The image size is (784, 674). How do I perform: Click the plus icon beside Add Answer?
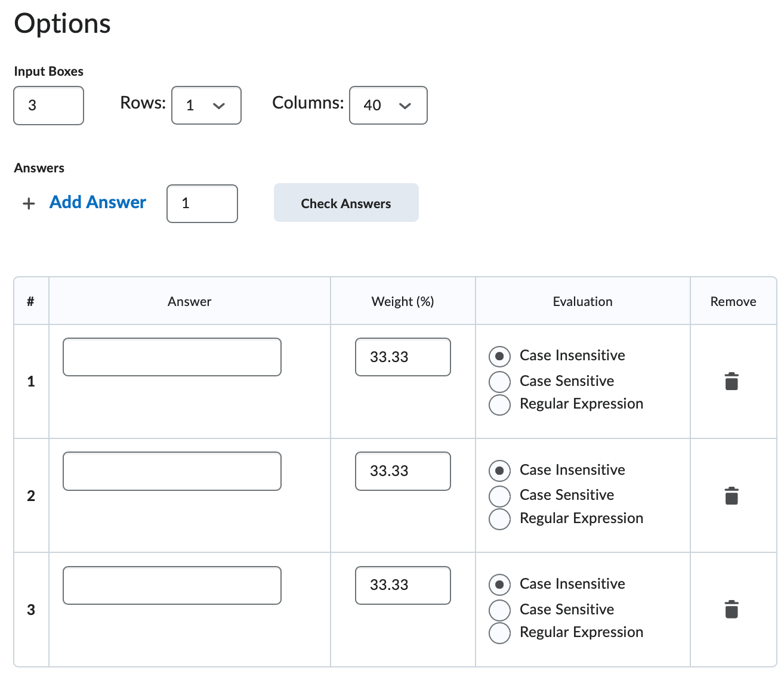(x=28, y=203)
